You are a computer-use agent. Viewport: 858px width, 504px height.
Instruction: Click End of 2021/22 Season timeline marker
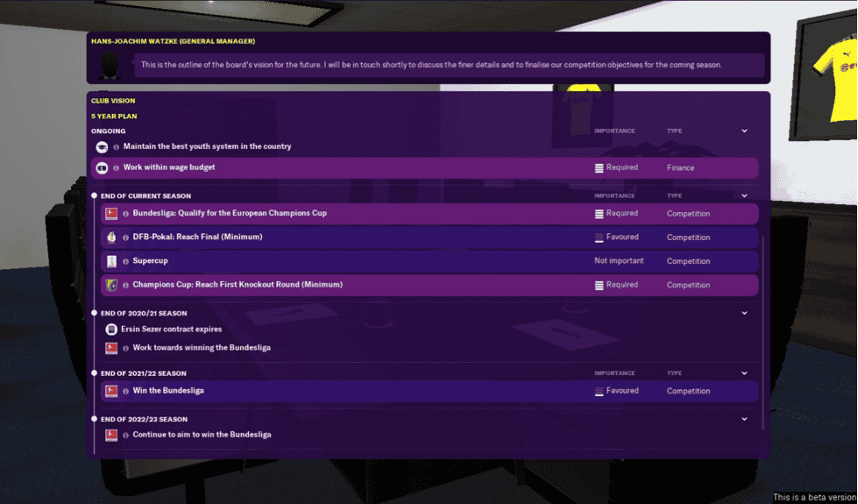click(x=94, y=373)
